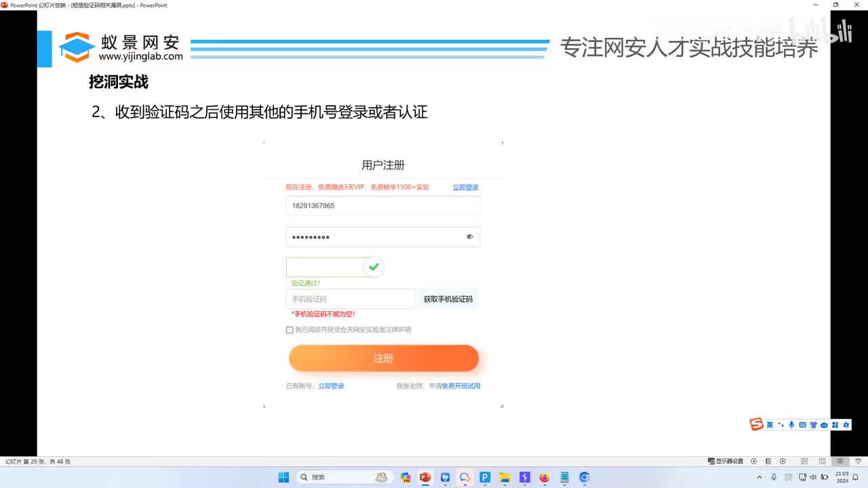Open the Windows Start menu
Image resolution: width=868 pixels, height=488 pixels.
283,477
